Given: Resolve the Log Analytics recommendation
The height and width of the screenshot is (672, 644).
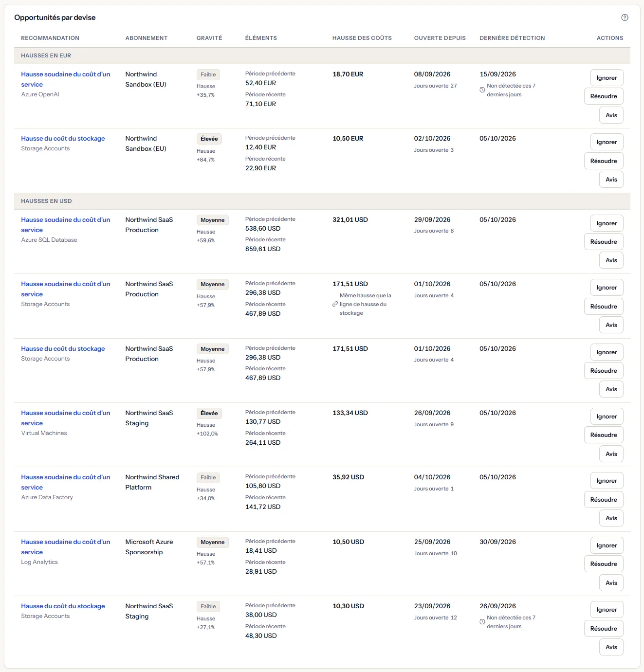Looking at the screenshot, I should point(604,564).
